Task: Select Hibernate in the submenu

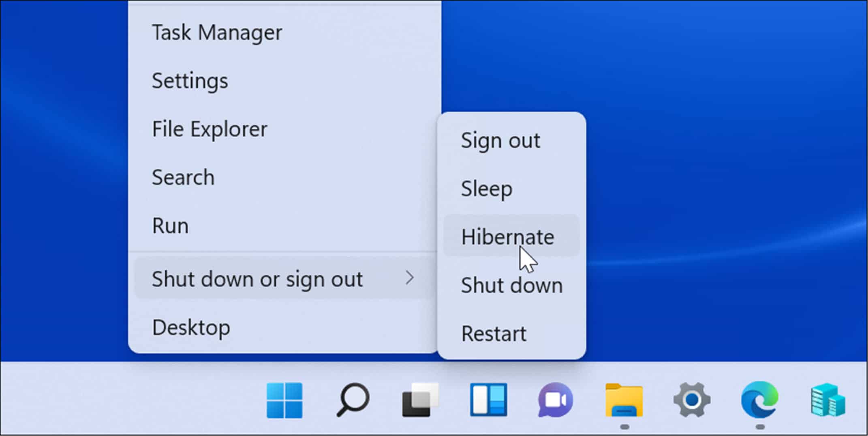Action: [x=507, y=236]
